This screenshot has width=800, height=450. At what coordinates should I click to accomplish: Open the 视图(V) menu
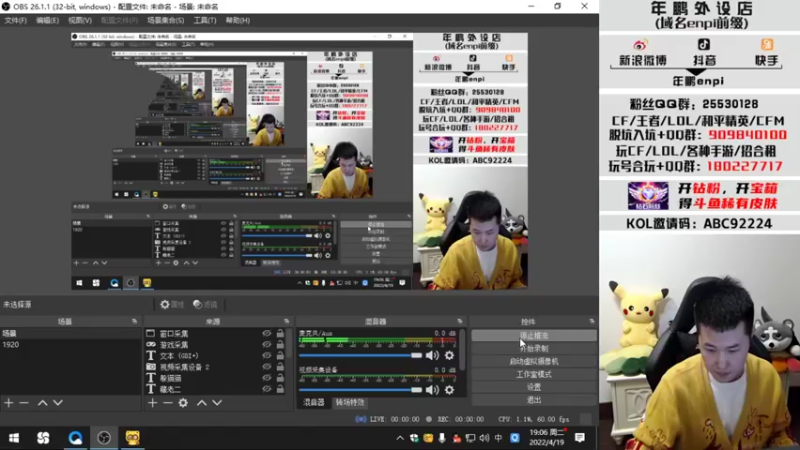pos(80,20)
